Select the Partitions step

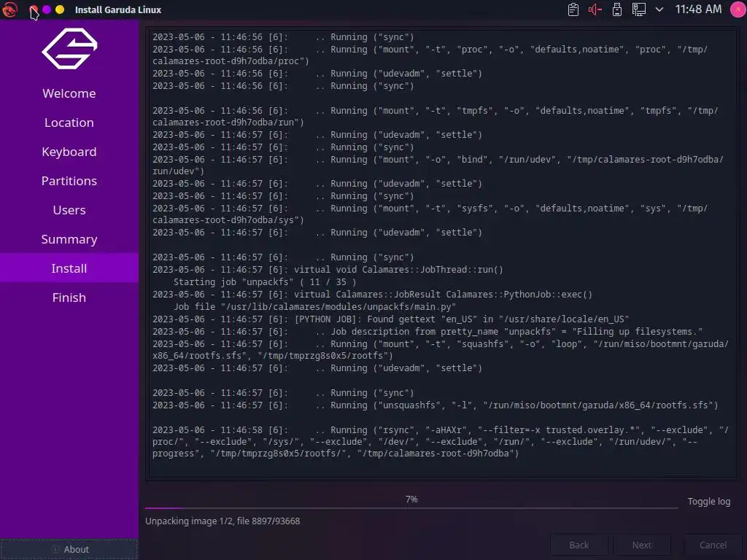pos(69,181)
